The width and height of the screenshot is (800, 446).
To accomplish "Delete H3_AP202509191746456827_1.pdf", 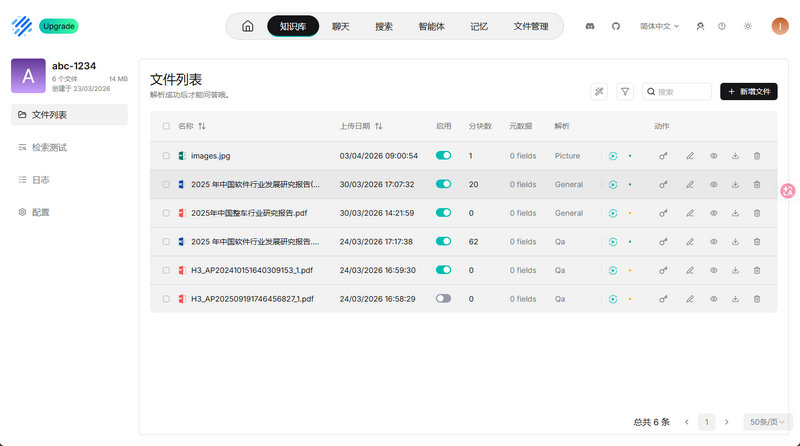I will [x=757, y=299].
